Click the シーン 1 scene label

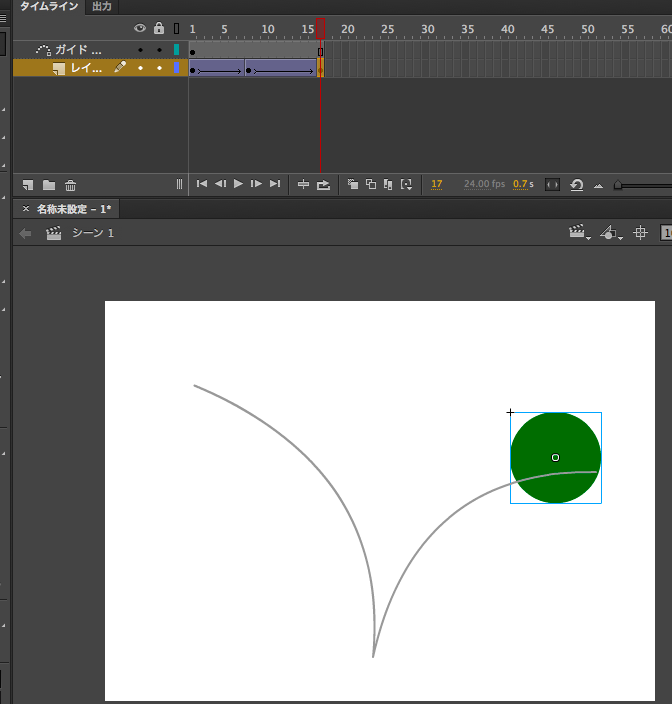click(x=93, y=233)
